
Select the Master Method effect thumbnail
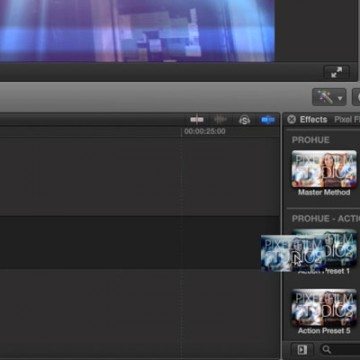coord(324,169)
